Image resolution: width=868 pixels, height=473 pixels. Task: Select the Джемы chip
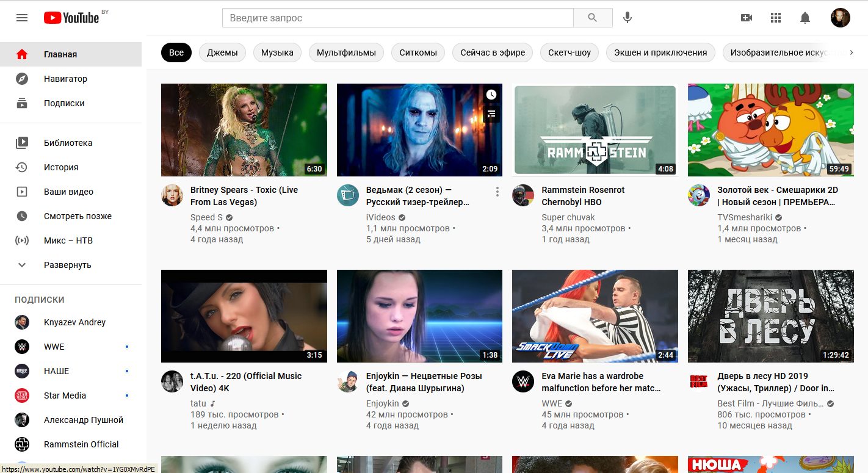click(222, 52)
